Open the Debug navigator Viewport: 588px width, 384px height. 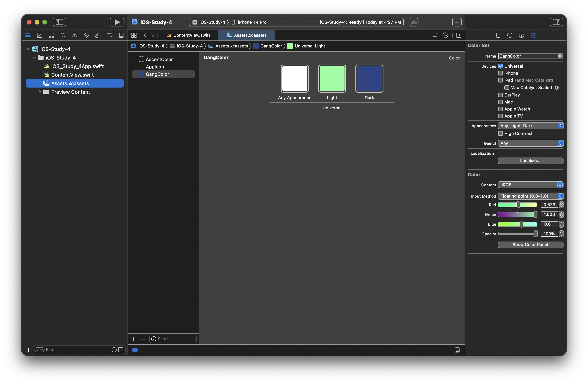pos(98,35)
